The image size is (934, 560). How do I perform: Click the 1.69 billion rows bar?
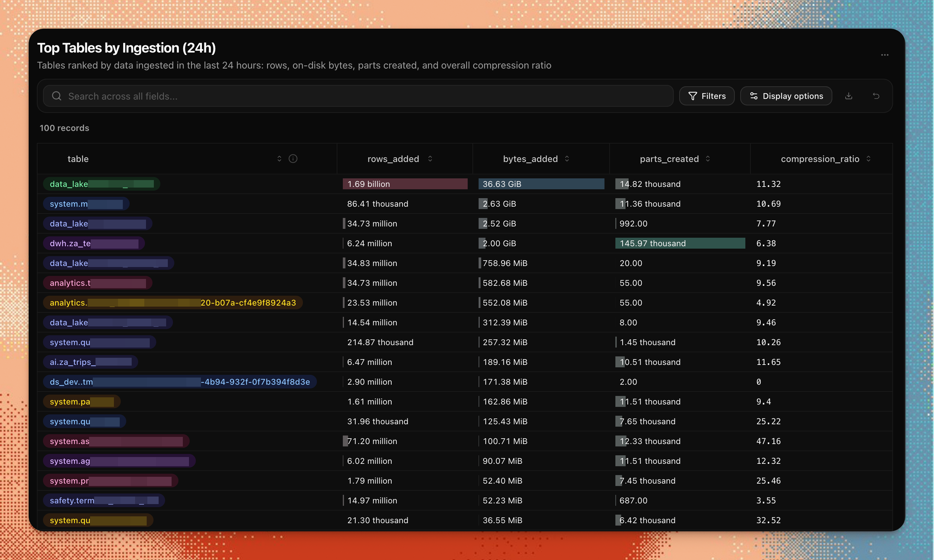tap(405, 184)
